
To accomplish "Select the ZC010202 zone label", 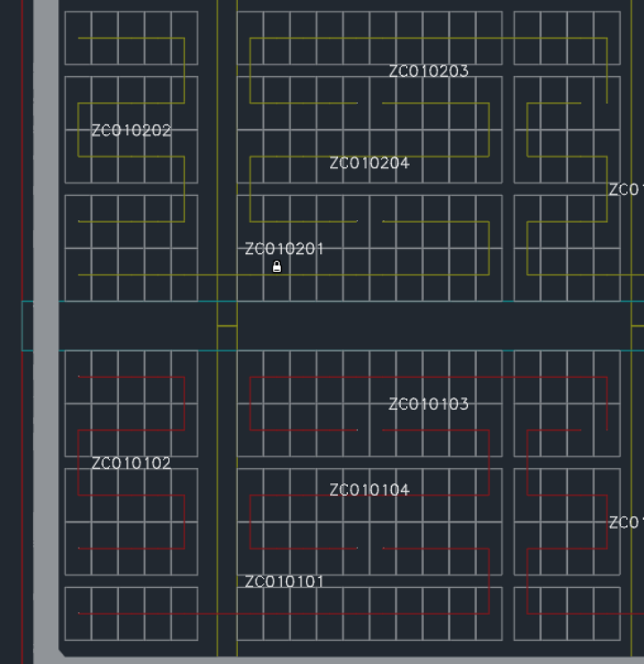I will [131, 131].
